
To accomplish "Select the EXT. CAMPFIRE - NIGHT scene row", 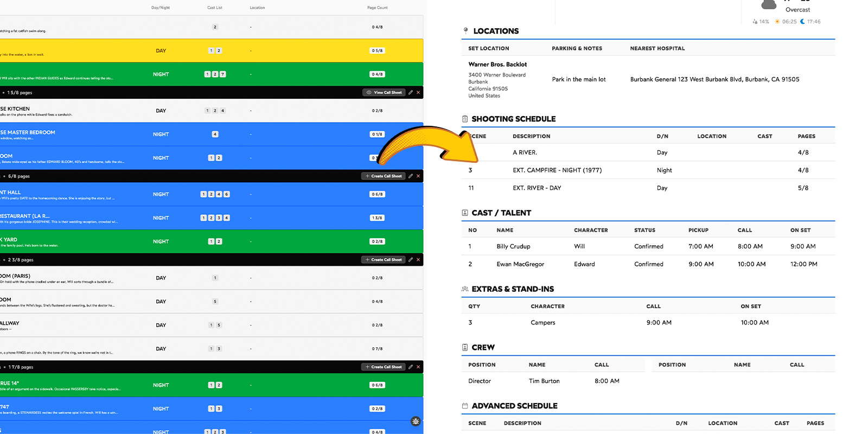I will [x=557, y=170].
